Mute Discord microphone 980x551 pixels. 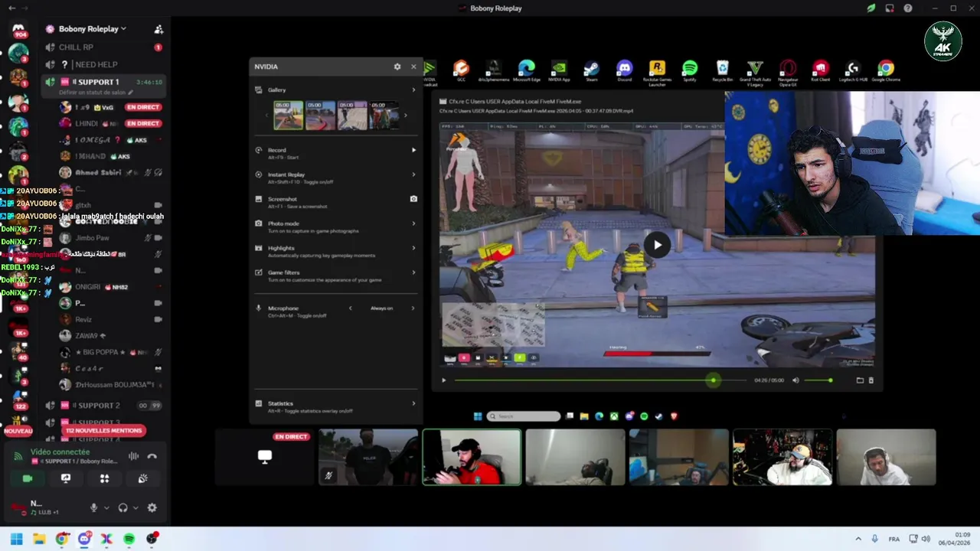93,507
